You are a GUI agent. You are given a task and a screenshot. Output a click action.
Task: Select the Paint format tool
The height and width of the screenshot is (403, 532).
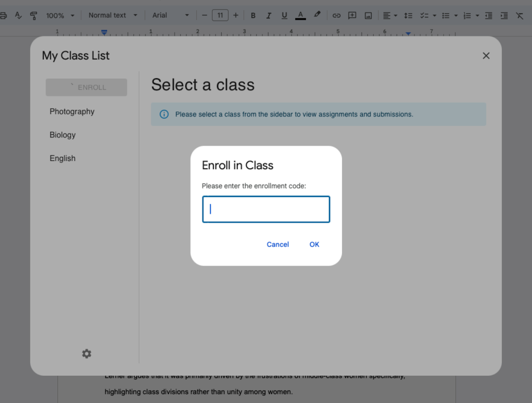point(33,15)
